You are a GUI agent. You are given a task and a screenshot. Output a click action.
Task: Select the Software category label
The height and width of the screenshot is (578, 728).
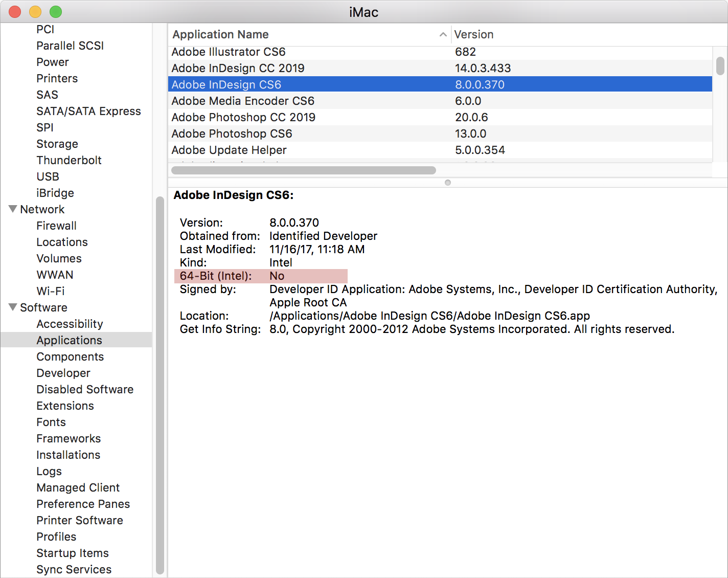point(43,307)
